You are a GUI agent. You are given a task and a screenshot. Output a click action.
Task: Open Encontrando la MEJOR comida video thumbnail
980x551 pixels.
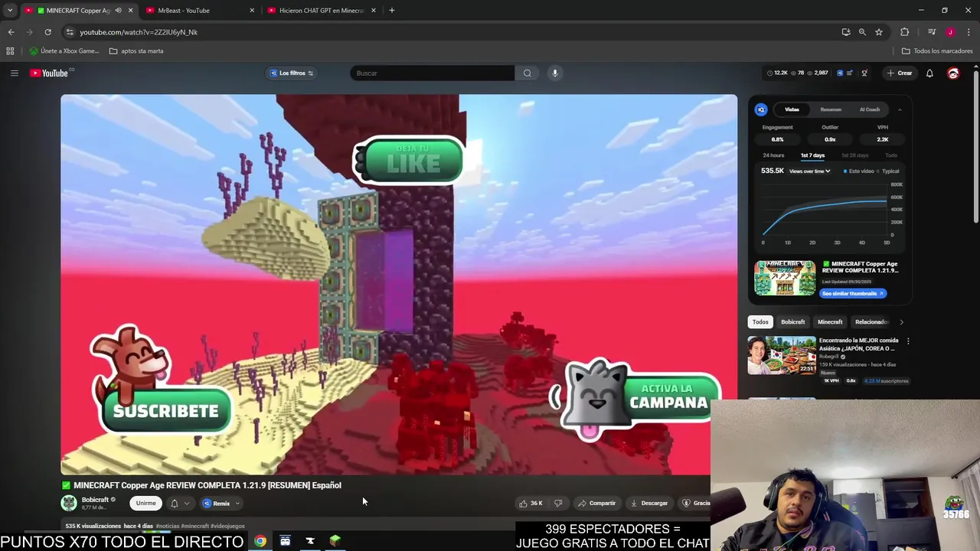[x=782, y=355]
